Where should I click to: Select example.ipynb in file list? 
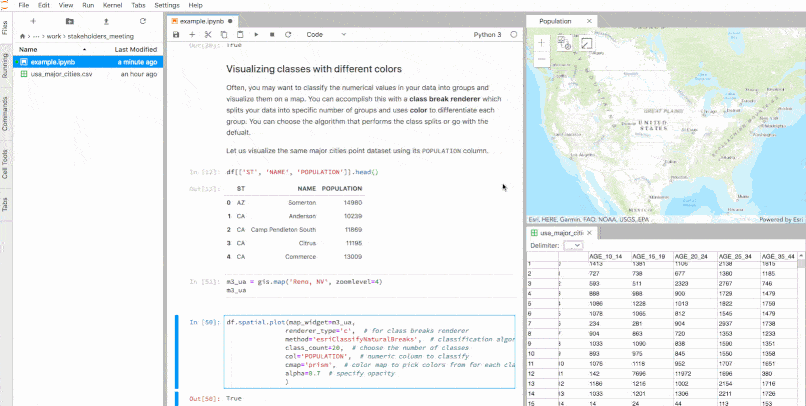[x=88, y=62]
